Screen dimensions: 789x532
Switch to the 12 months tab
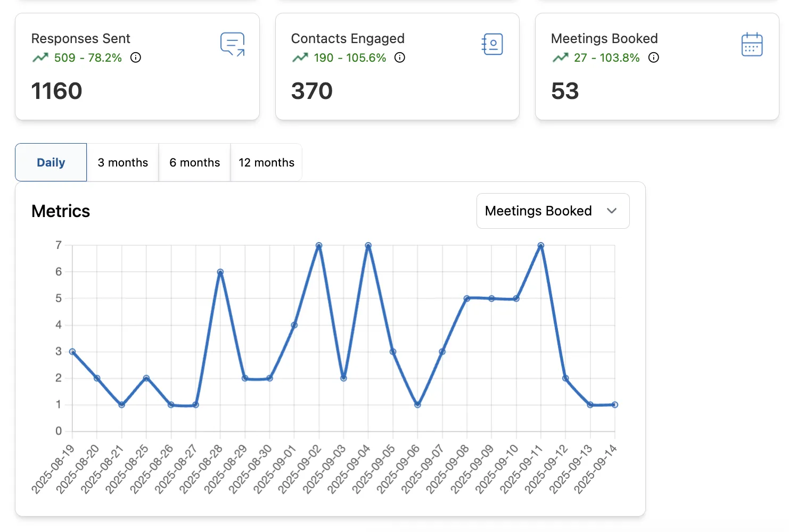point(266,162)
